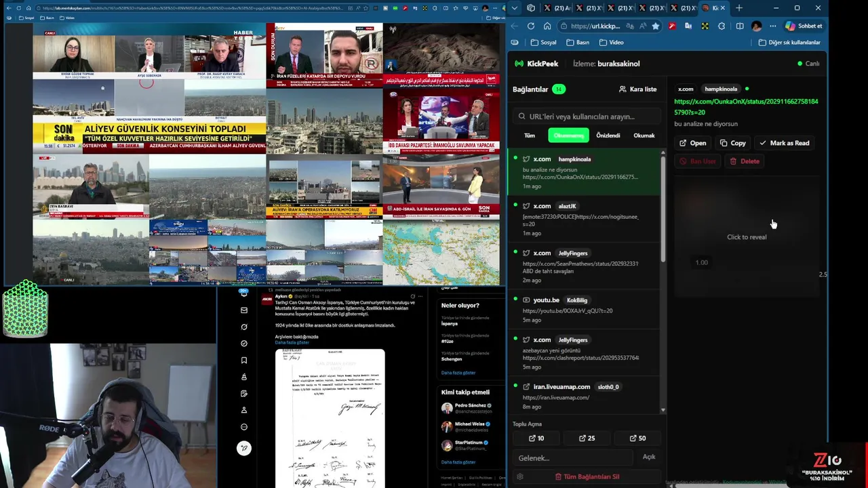Close the active KickPeek browser tab
The width and height of the screenshot is (868, 488).
723,8
